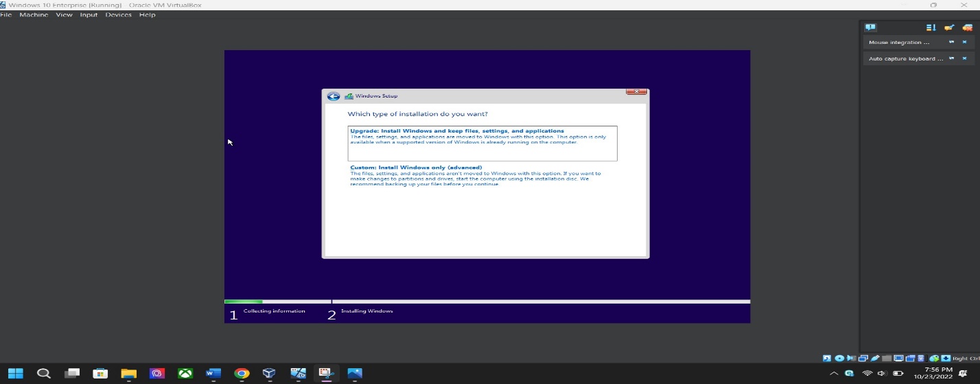Click the hard disk activity indicator

(x=827, y=359)
